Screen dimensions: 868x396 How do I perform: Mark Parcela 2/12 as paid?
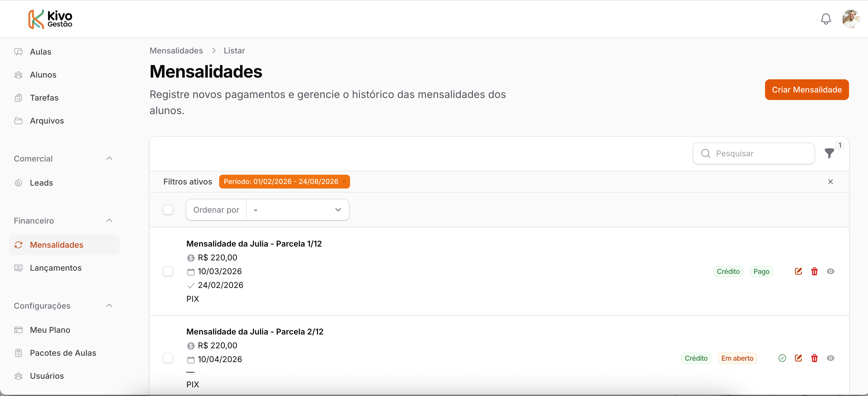point(782,358)
